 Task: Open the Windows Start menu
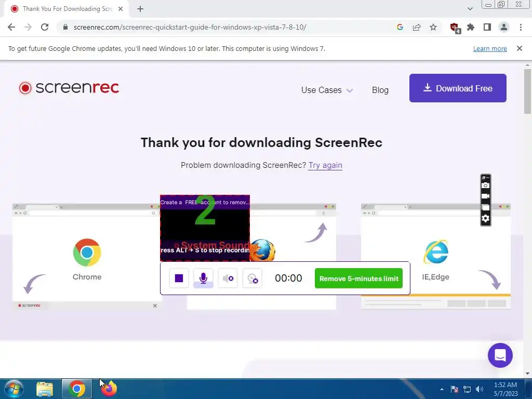click(14, 389)
